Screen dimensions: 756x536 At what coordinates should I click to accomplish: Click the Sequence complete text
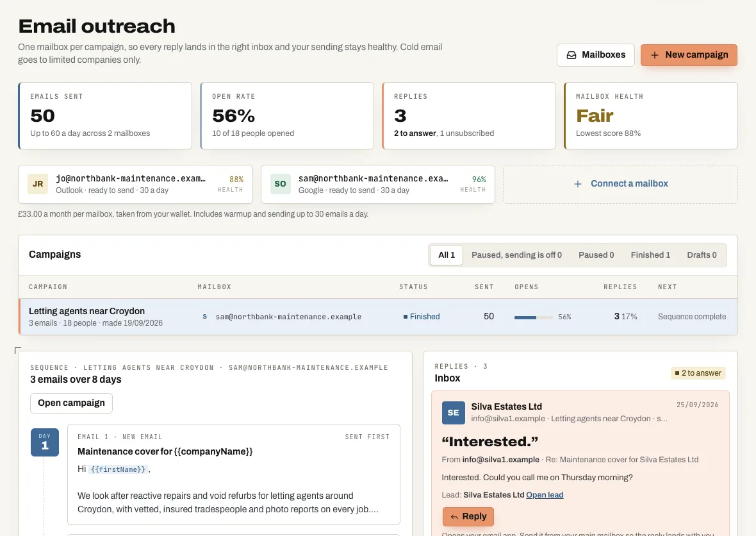pyautogui.click(x=692, y=317)
